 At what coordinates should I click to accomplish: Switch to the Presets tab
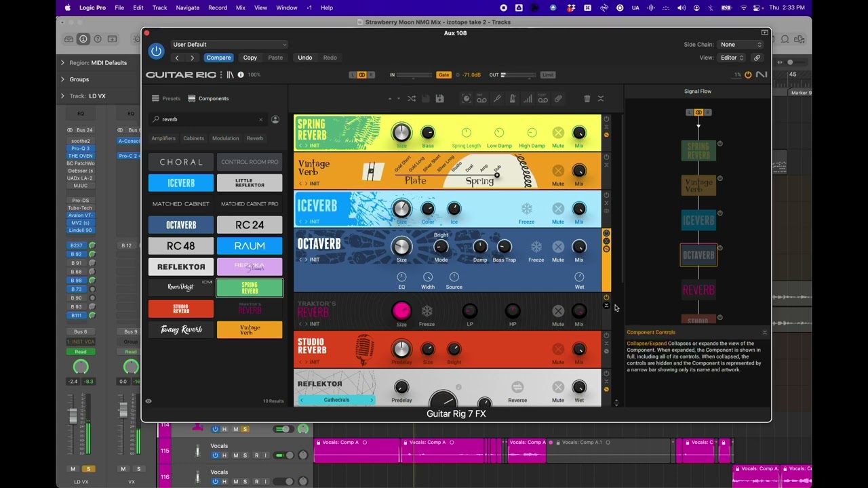(166, 98)
